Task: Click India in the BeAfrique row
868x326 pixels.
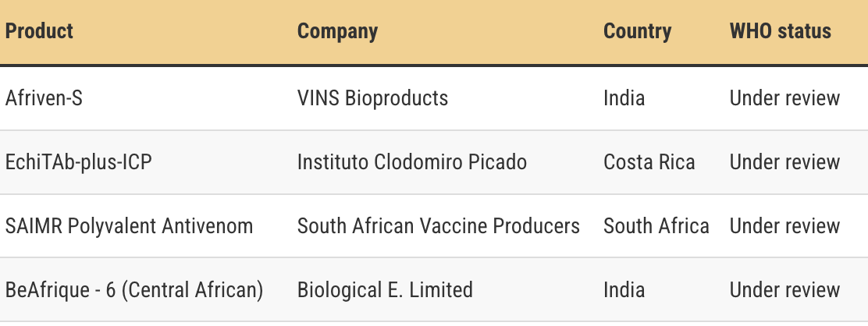Action: point(624,290)
